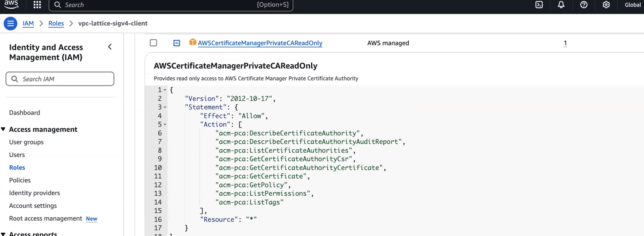Click the "acm-pca:GetCertificateAuthorityCertificate" action text

[x=299, y=167]
